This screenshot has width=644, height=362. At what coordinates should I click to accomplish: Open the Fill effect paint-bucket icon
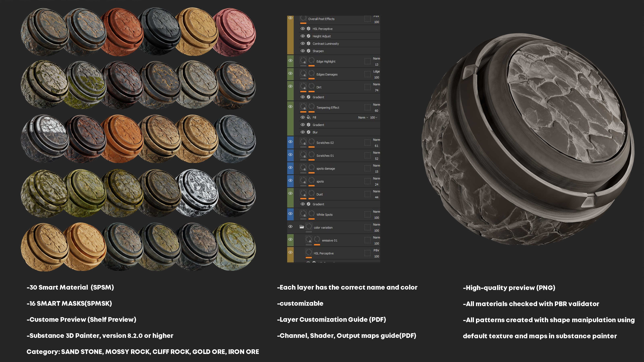click(x=308, y=117)
